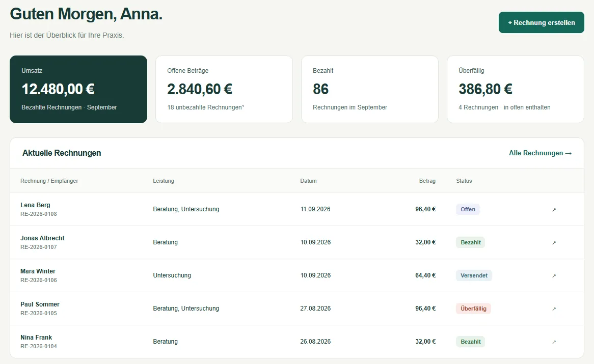The height and width of the screenshot is (364, 594).
Task: Click invoice number RE-2026-0108
Action: [39, 214]
